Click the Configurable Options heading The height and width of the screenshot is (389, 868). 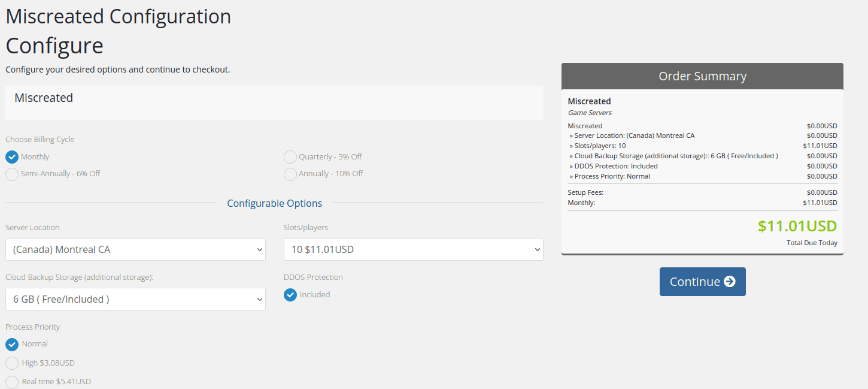[274, 203]
